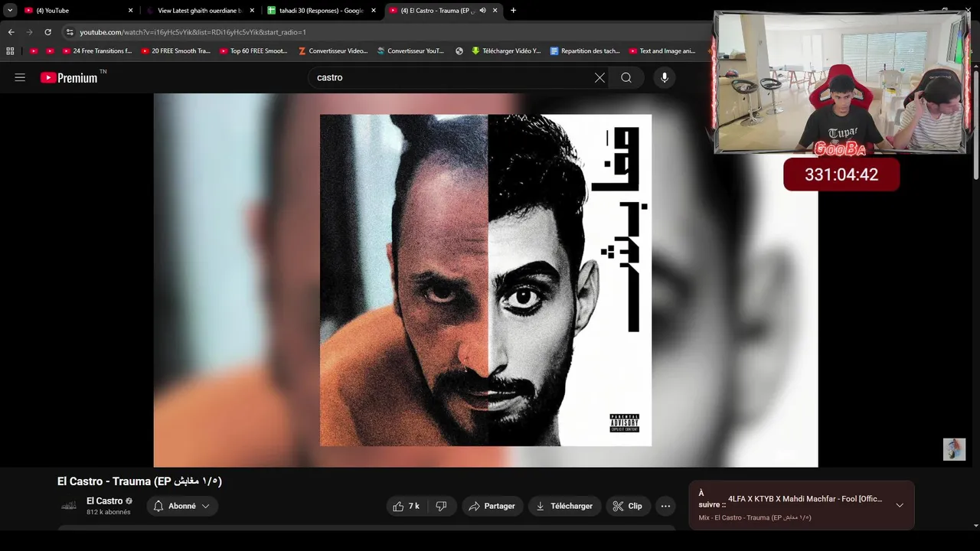Open the YouTube hamburger guide menu
980x551 pixels.
point(20,77)
